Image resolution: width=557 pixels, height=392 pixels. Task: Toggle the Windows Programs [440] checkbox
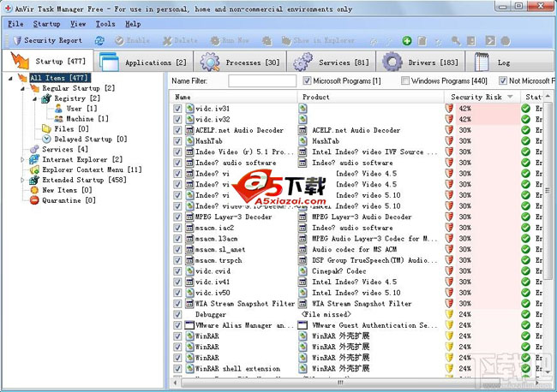coord(405,81)
